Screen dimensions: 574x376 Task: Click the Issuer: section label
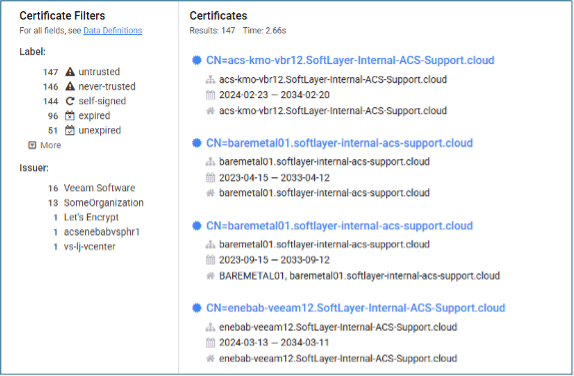pyautogui.click(x=34, y=168)
